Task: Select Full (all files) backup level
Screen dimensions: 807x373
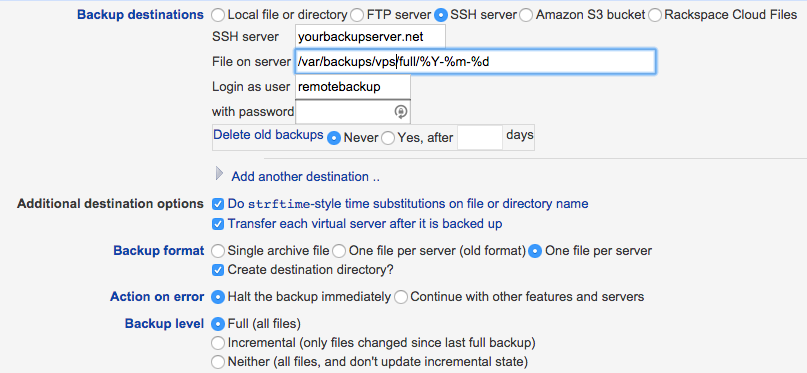Action: [x=218, y=324]
